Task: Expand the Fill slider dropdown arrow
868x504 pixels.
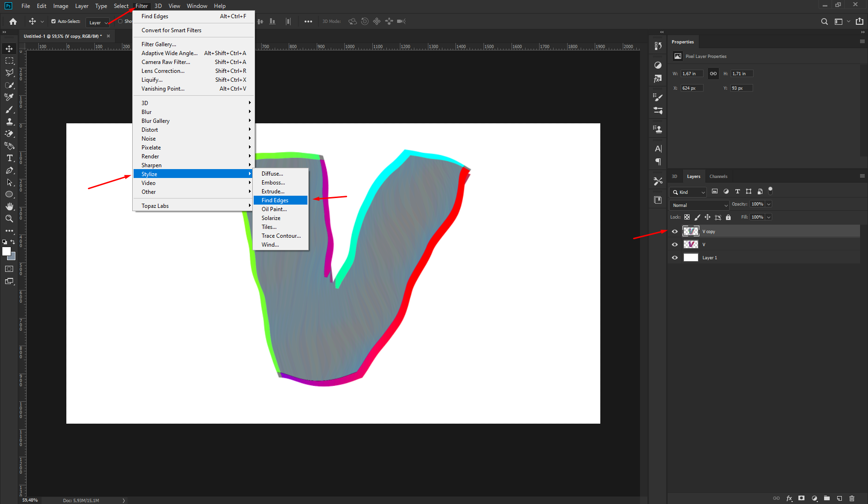Action: [769, 217]
